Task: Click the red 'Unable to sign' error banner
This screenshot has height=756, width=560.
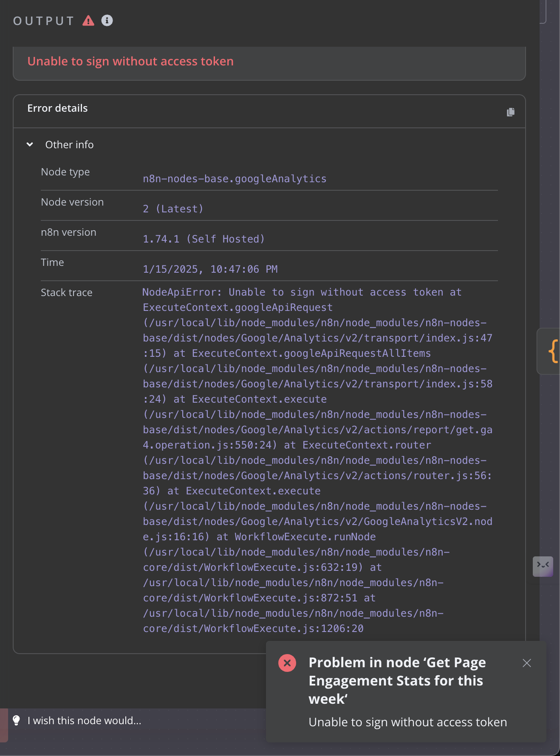Action: click(x=130, y=62)
